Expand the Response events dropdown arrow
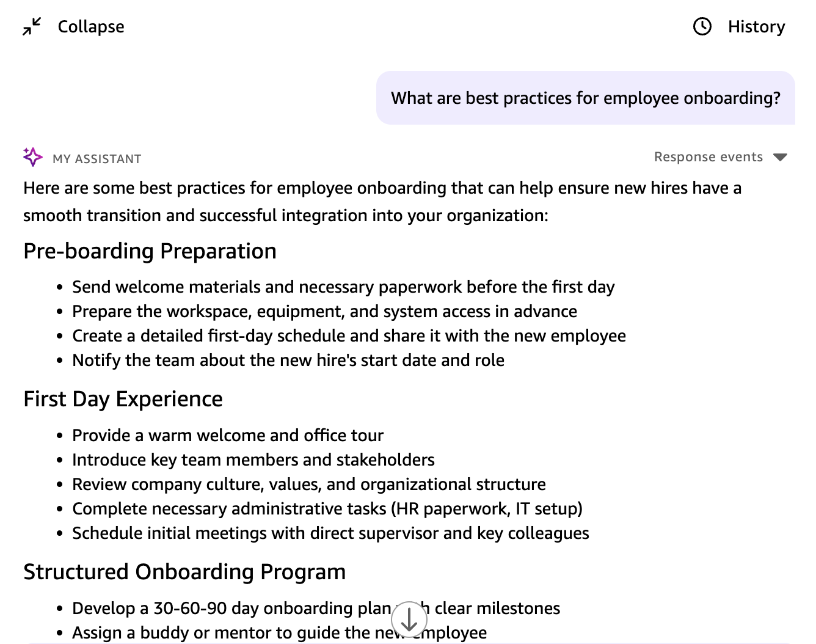The image size is (816, 644). 780,158
